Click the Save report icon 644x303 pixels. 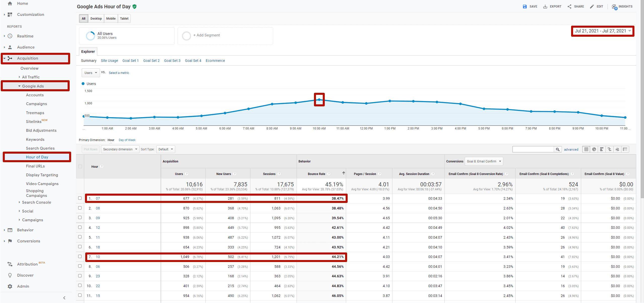(x=525, y=7)
